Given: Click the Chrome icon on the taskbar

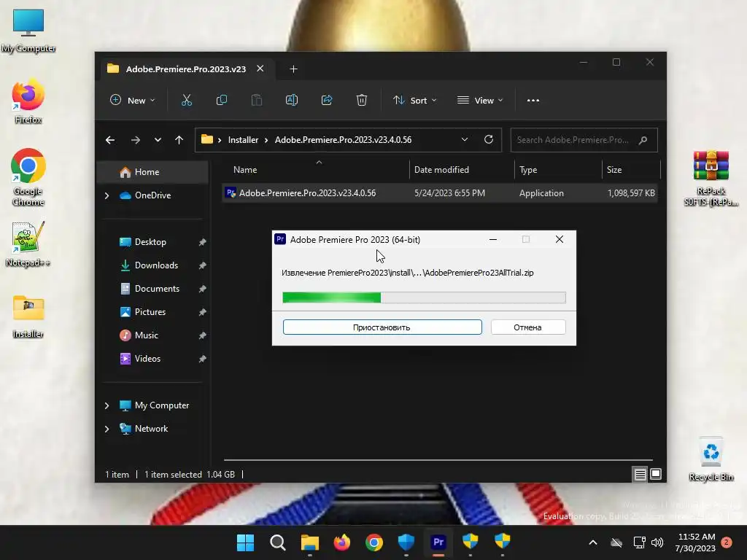Looking at the screenshot, I should click(374, 542).
